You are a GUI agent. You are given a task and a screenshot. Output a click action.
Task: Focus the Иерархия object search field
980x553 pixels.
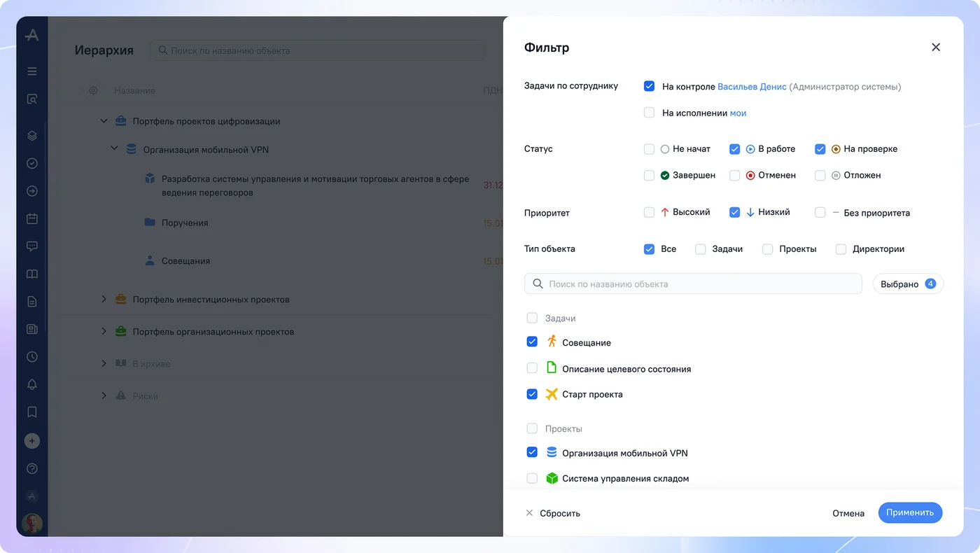[318, 50]
